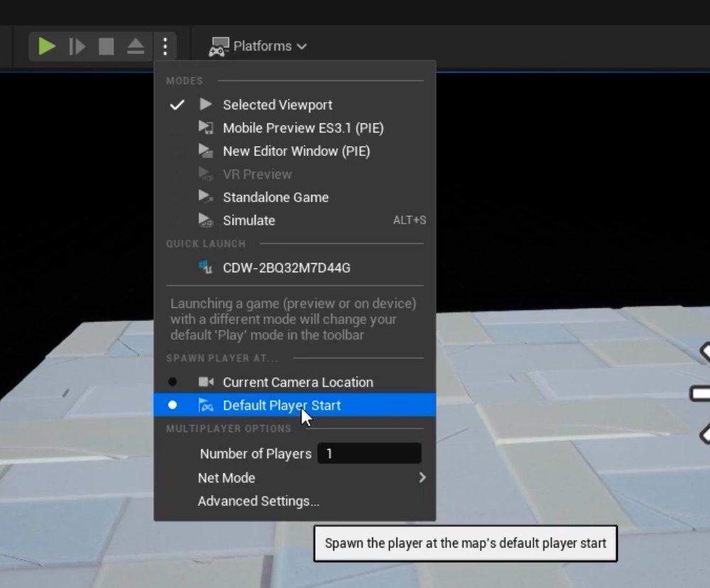Screen dimensions: 710x588
Task: Expand the Net Mode submenu
Action: tap(295, 478)
